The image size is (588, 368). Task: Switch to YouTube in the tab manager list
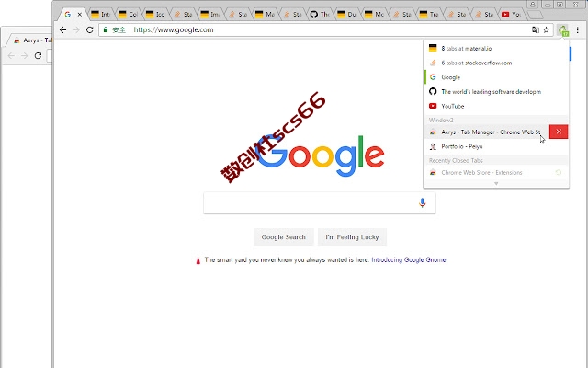tap(496, 106)
